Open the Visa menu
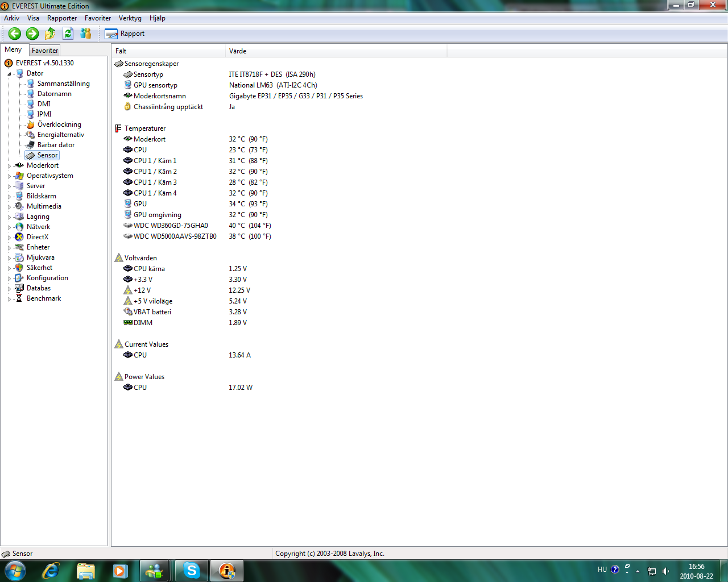728x582 pixels. click(x=34, y=18)
